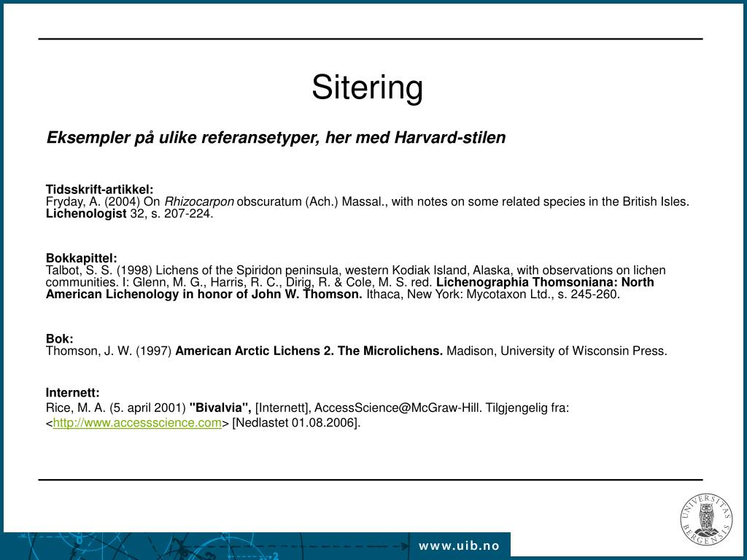The width and height of the screenshot is (747, 560).
Task: Click the text 32, s. 207-224
Action: tap(171, 214)
